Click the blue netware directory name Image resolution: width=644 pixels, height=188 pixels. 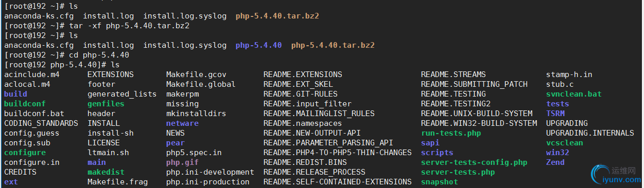point(182,123)
